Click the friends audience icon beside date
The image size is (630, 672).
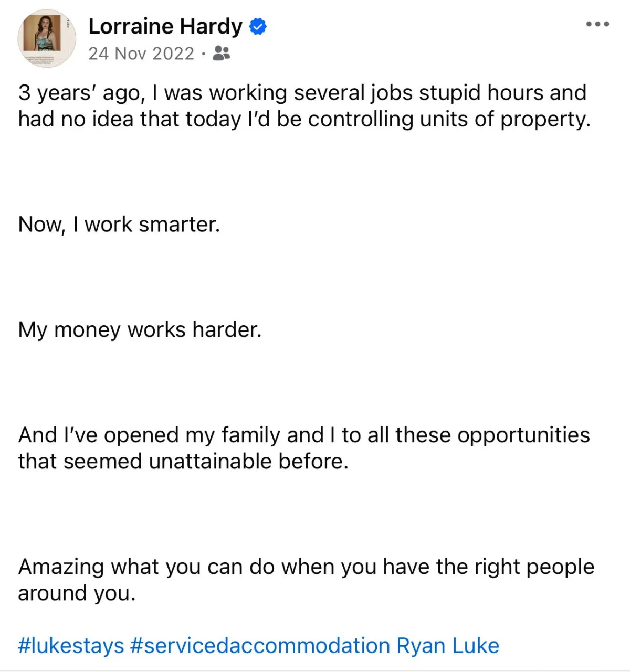(x=222, y=53)
